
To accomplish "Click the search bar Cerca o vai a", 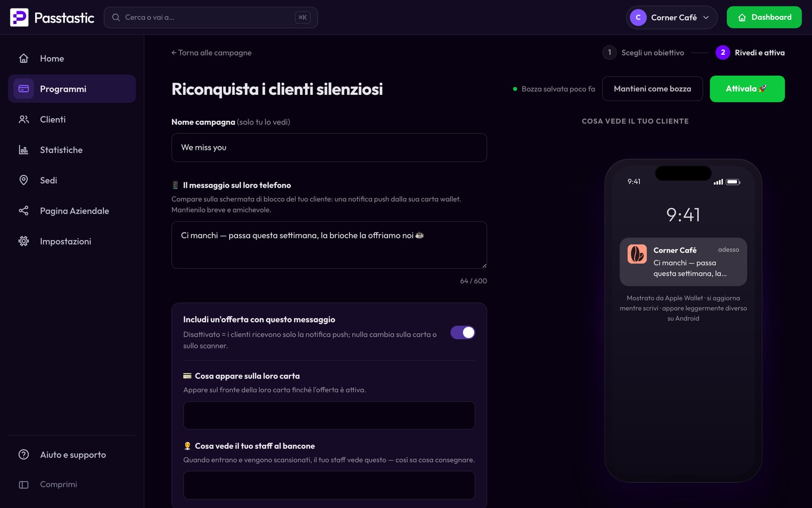I will point(211,17).
